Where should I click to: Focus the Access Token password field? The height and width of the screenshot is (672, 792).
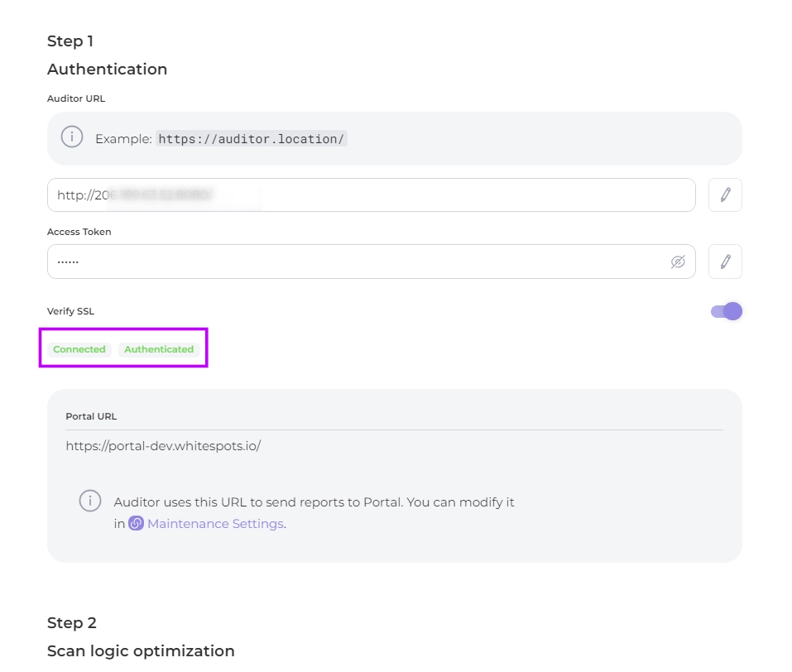356,262
